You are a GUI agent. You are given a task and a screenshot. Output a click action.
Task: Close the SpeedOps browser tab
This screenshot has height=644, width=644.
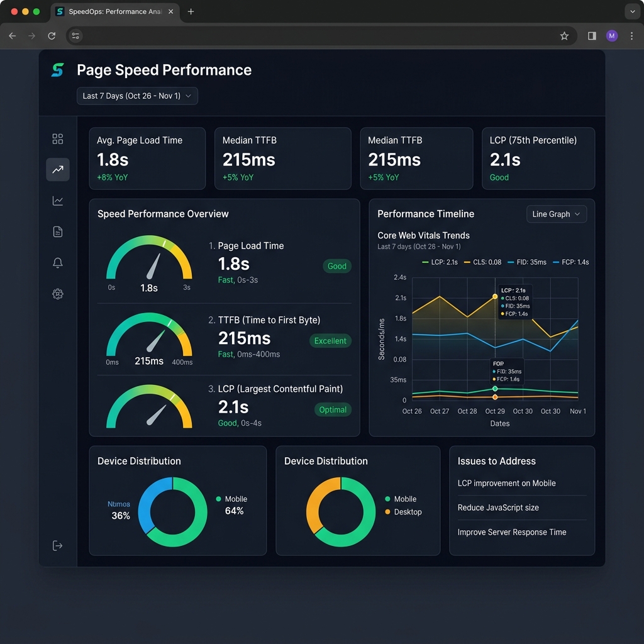pos(171,11)
